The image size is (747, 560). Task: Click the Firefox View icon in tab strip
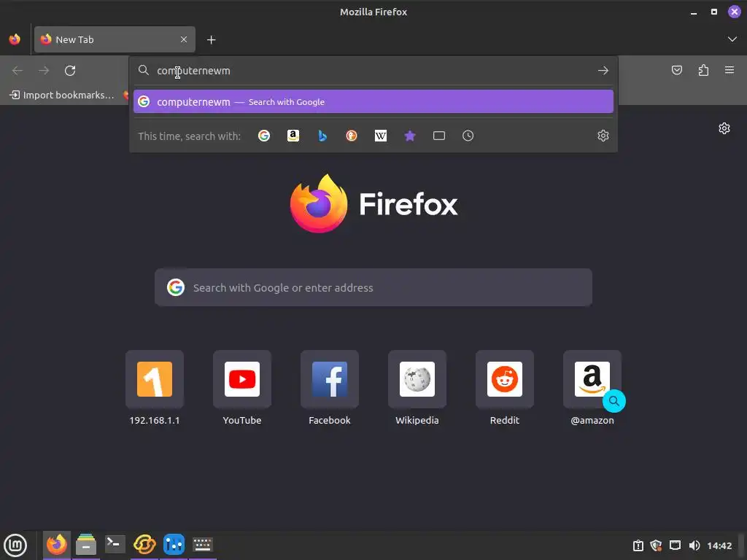[x=15, y=39]
